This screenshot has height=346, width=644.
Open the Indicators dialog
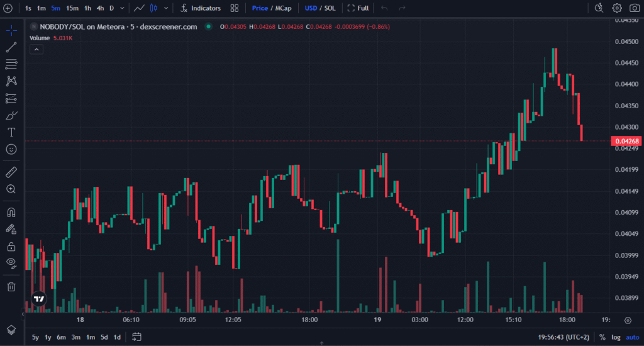(200, 8)
